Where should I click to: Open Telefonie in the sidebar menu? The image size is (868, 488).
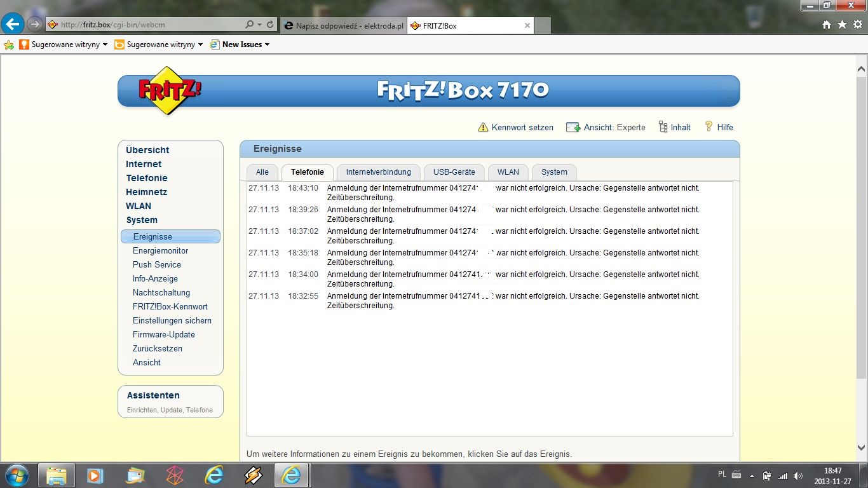147,178
